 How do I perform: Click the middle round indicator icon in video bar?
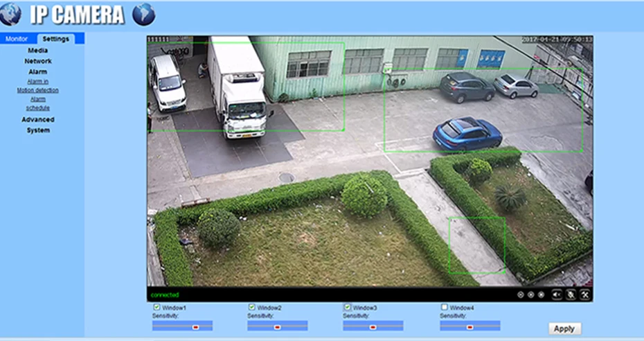point(530,295)
